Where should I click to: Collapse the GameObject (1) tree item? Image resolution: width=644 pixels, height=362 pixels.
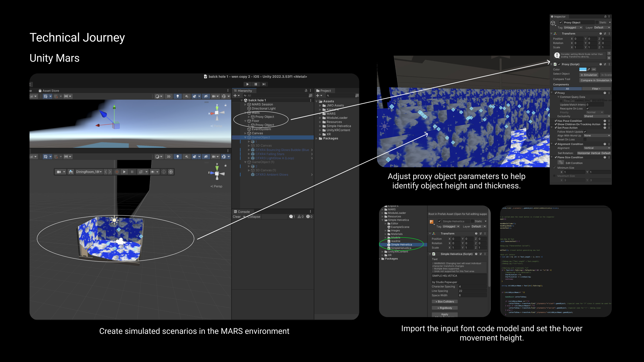[x=245, y=162]
